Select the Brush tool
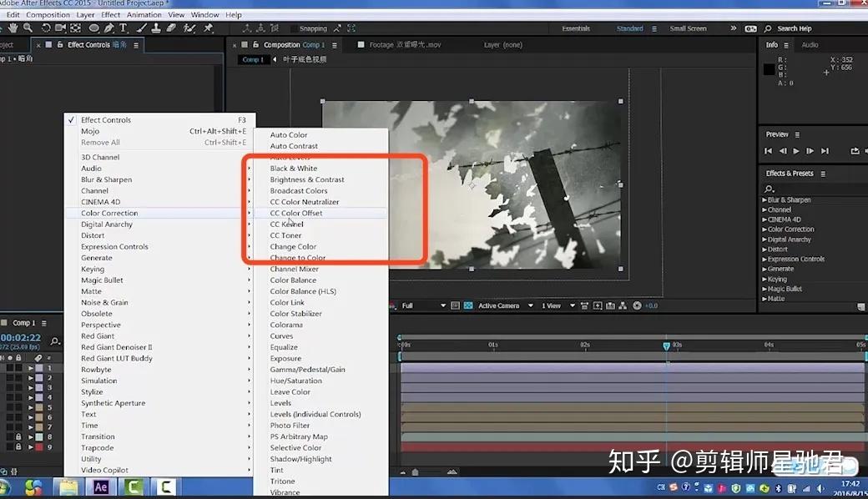This screenshot has height=499, width=868. coord(142,28)
